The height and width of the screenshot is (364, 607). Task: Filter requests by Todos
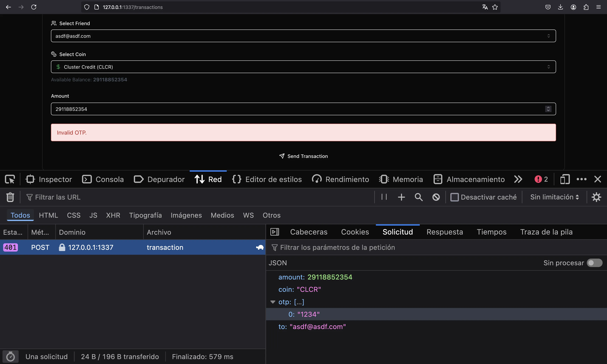tap(20, 215)
